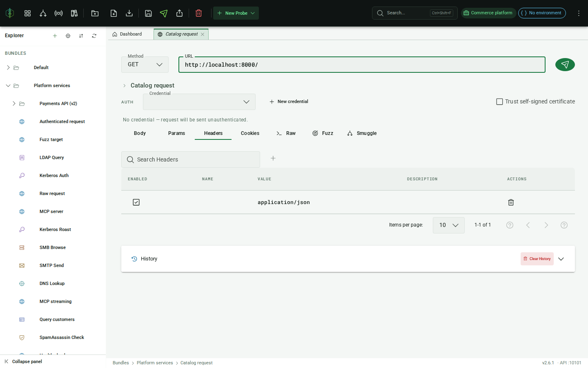Screen dimensions: 588x368
Task: Go to next page of headers
Action: tap(546, 225)
